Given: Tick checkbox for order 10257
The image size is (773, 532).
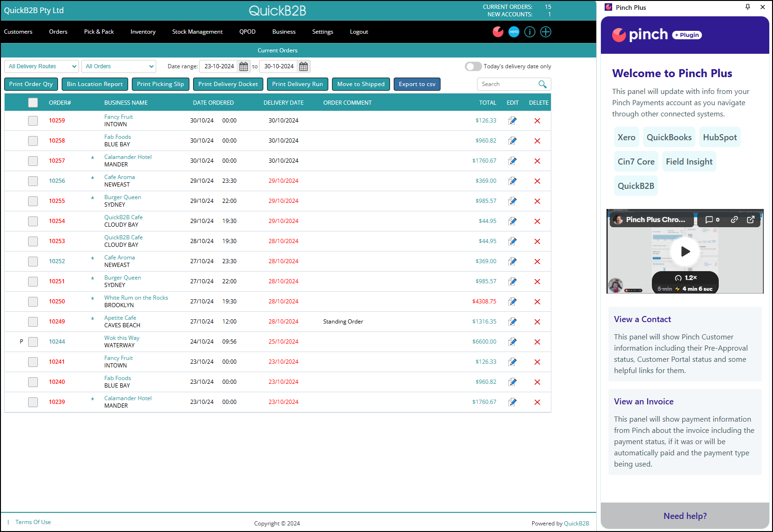Looking at the screenshot, I should 33,161.
